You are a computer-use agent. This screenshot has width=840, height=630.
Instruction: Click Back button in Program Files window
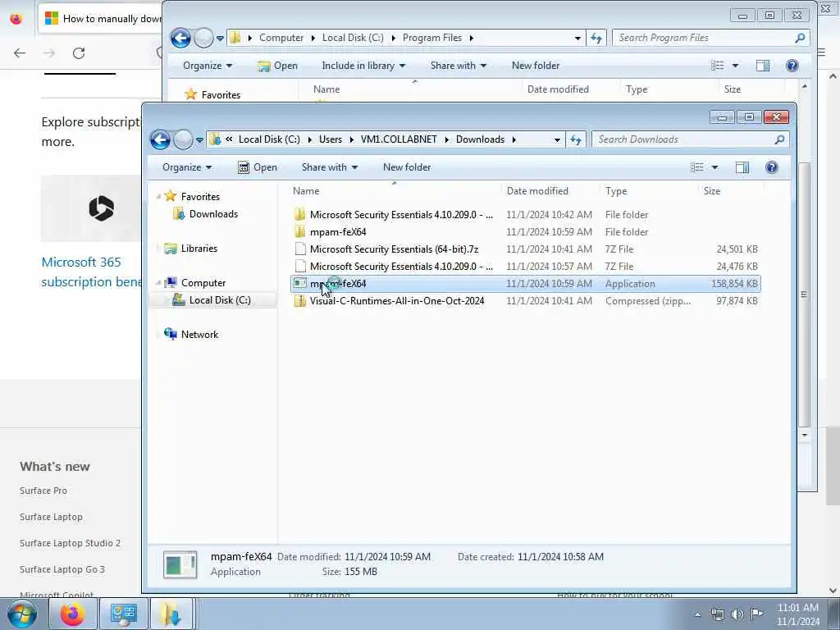click(180, 38)
